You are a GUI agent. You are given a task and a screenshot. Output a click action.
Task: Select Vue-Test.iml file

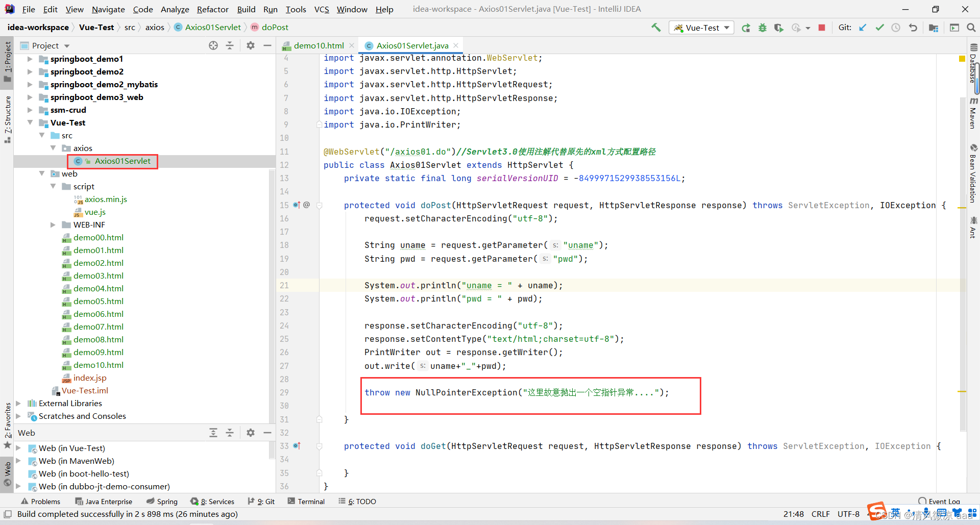85,391
